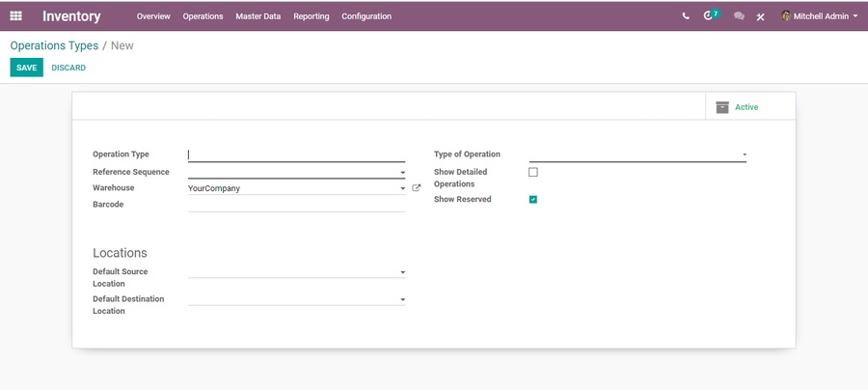
Task: Open the Master Data menu
Action: click(x=258, y=16)
